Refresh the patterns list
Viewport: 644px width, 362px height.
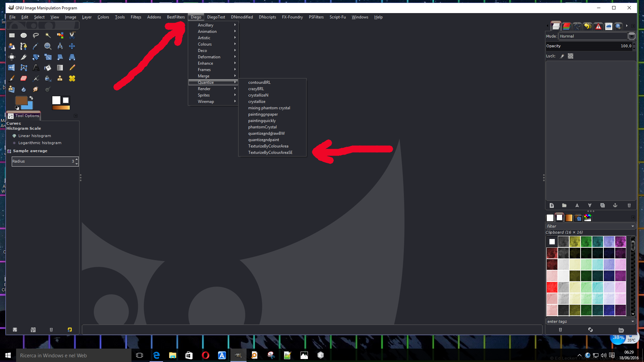[590, 330]
